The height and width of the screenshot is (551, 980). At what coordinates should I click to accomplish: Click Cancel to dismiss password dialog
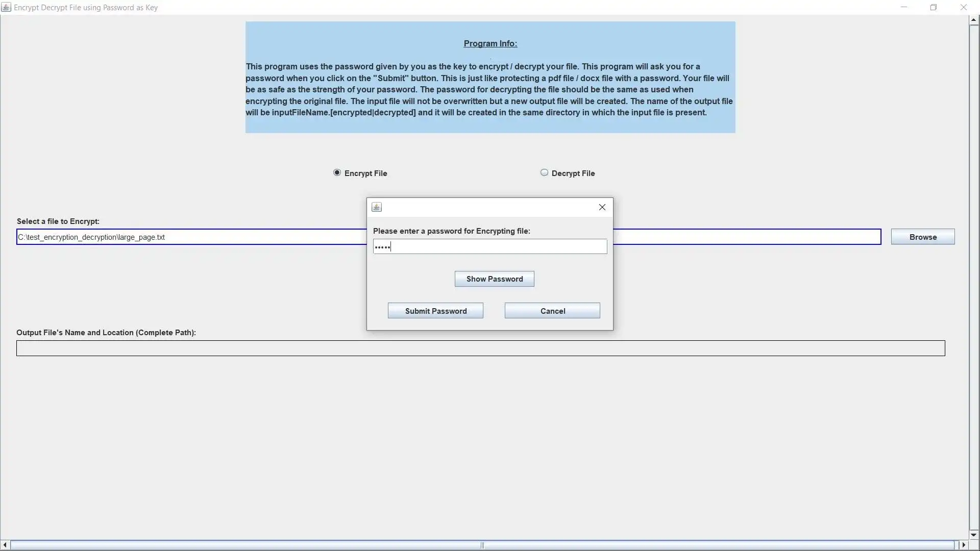click(x=553, y=311)
